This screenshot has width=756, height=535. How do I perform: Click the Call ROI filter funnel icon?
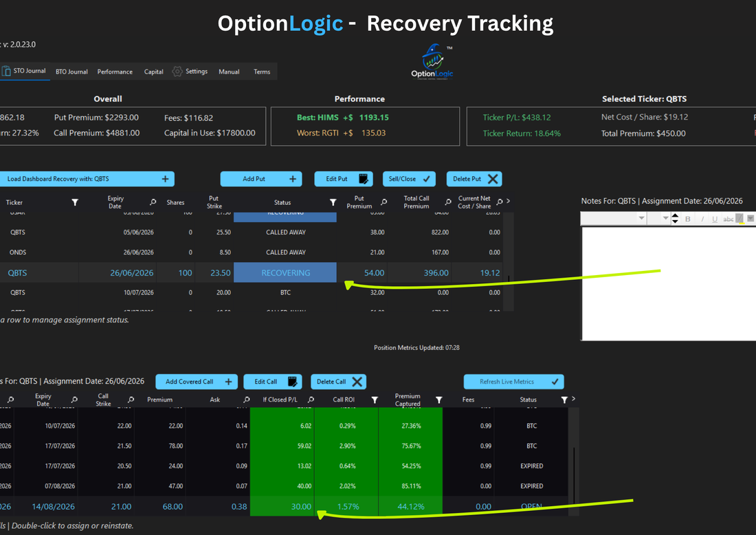[x=375, y=400]
